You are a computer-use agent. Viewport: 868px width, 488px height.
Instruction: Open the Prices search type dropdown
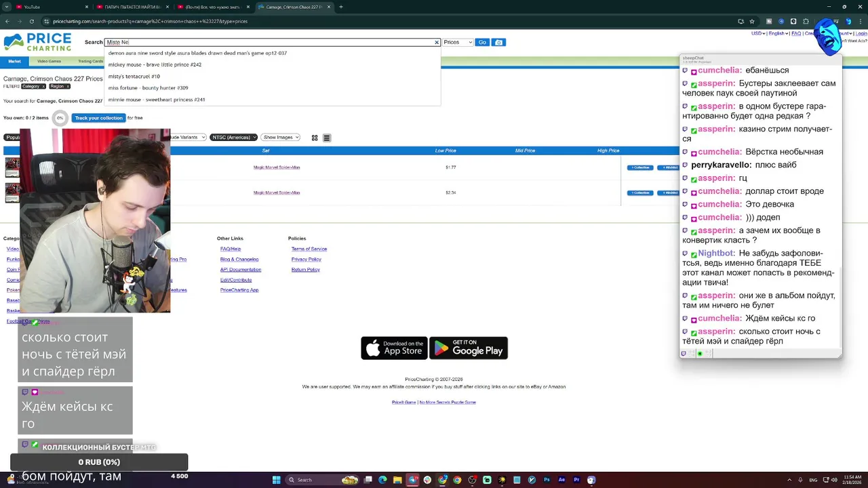(458, 42)
